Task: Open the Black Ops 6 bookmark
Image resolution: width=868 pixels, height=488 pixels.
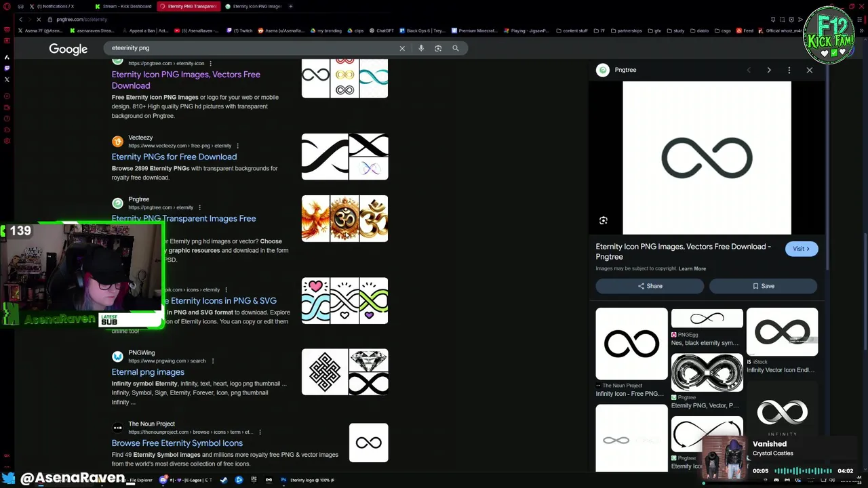Action: (422, 30)
